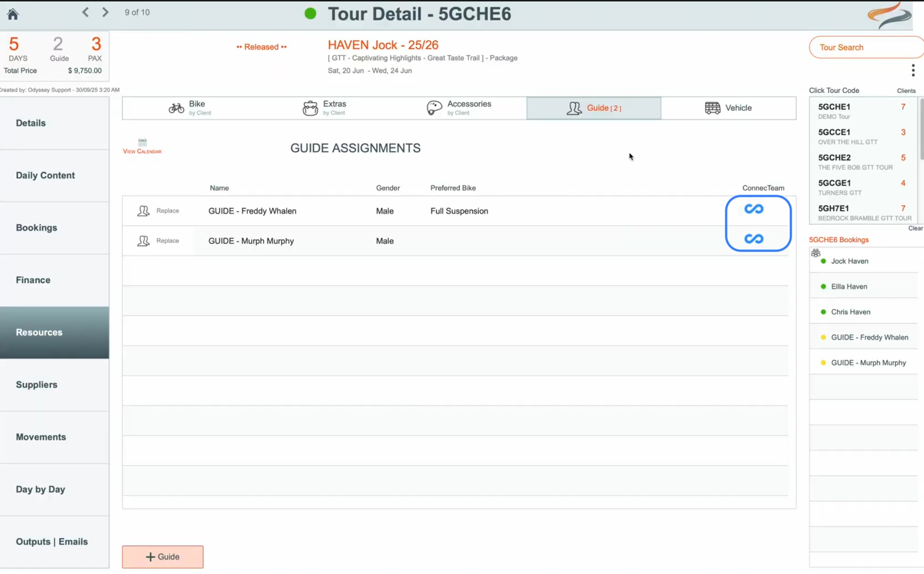Select Jock Haven booking entry
The image size is (924, 574).
click(x=849, y=261)
